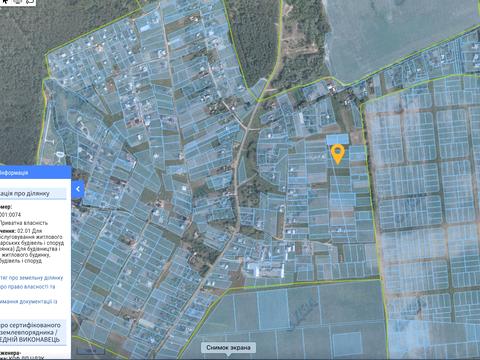Select the arrow cursor tool icon
The image size is (480, 360).
(x=5, y=2)
